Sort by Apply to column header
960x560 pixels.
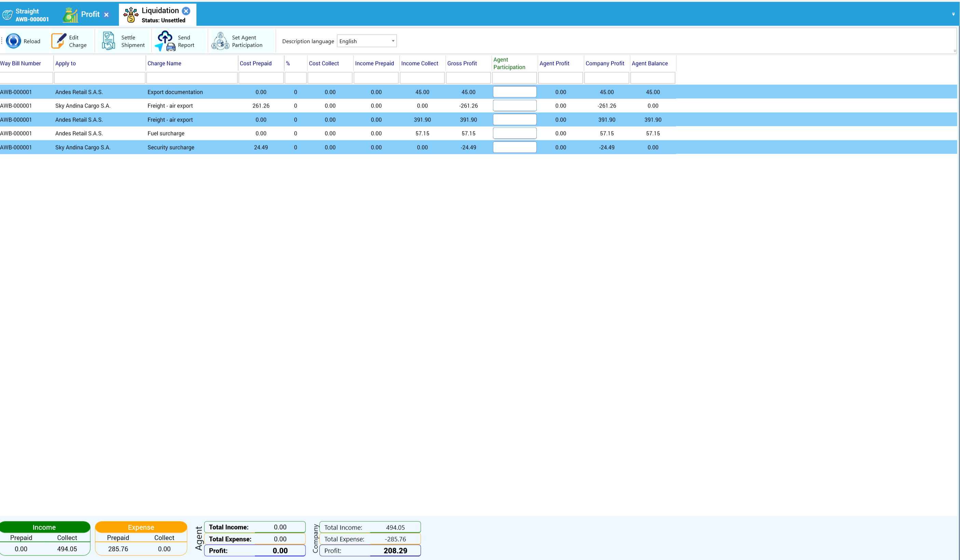coord(66,63)
